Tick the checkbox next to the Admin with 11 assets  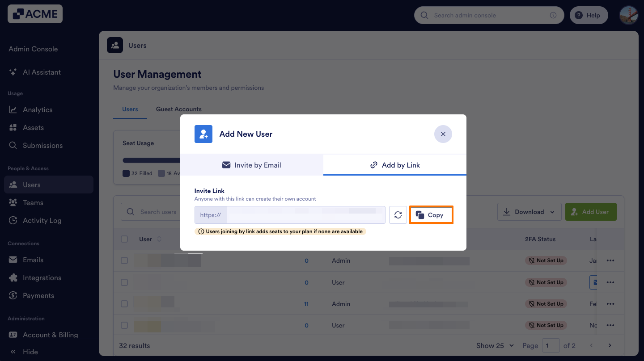pyautogui.click(x=124, y=303)
